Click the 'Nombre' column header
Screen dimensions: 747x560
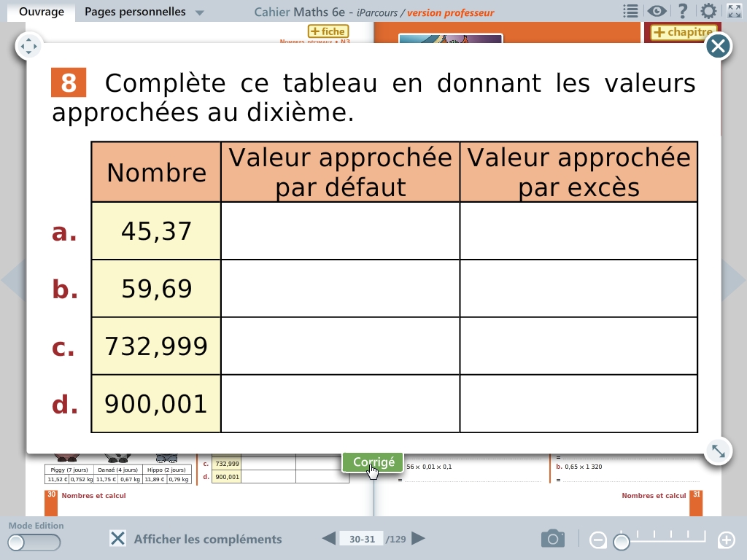pos(156,172)
